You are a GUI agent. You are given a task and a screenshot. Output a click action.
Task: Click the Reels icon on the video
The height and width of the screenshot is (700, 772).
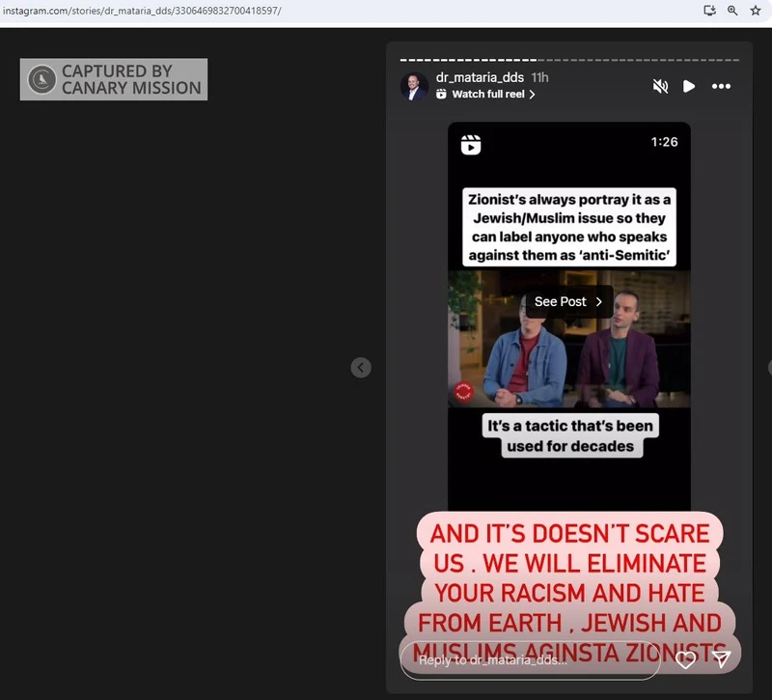point(471,145)
